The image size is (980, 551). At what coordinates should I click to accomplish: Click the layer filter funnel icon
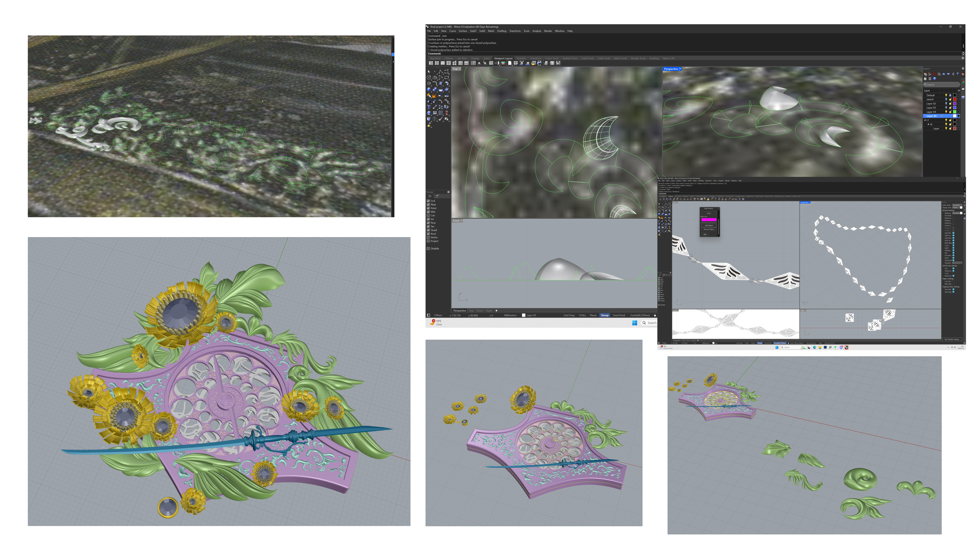(x=958, y=74)
